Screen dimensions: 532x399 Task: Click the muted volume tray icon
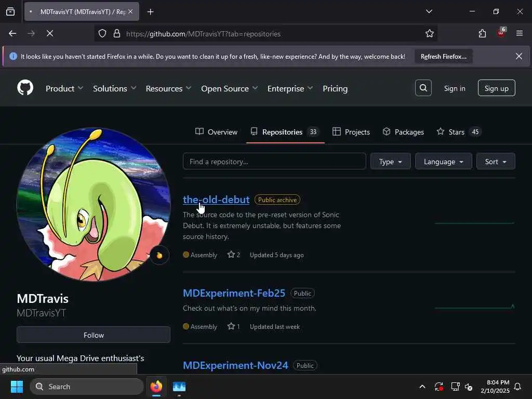[x=469, y=387]
